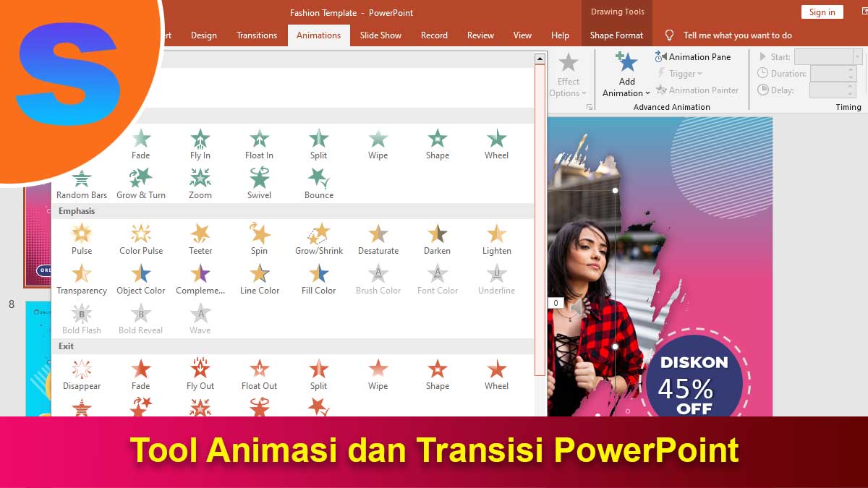Viewport: 868px width, 488px height.
Task: Select slide 8 thumbnail
Action: [38, 359]
